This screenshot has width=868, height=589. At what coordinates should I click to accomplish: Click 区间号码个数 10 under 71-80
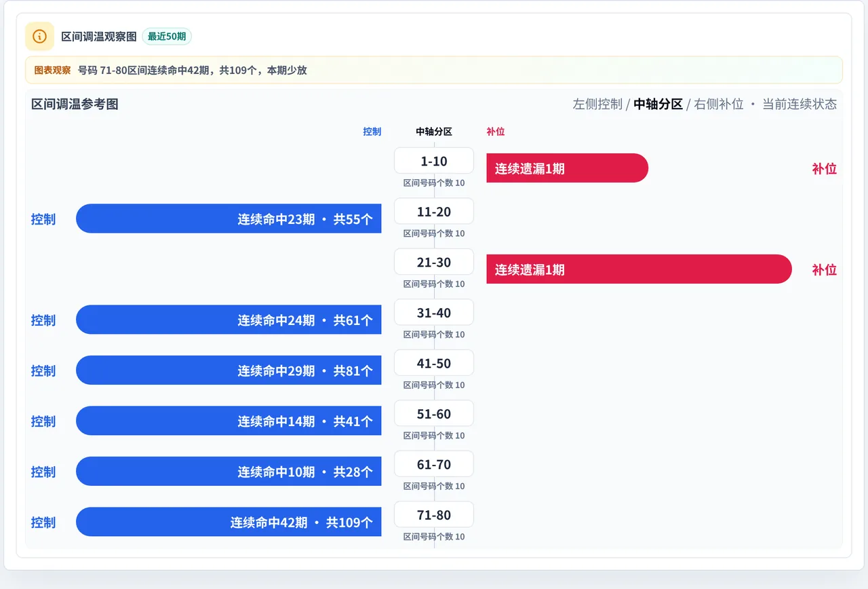pyautogui.click(x=434, y=537)
